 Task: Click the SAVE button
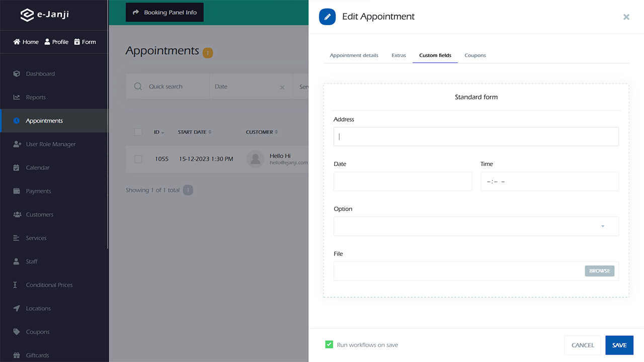619,345
